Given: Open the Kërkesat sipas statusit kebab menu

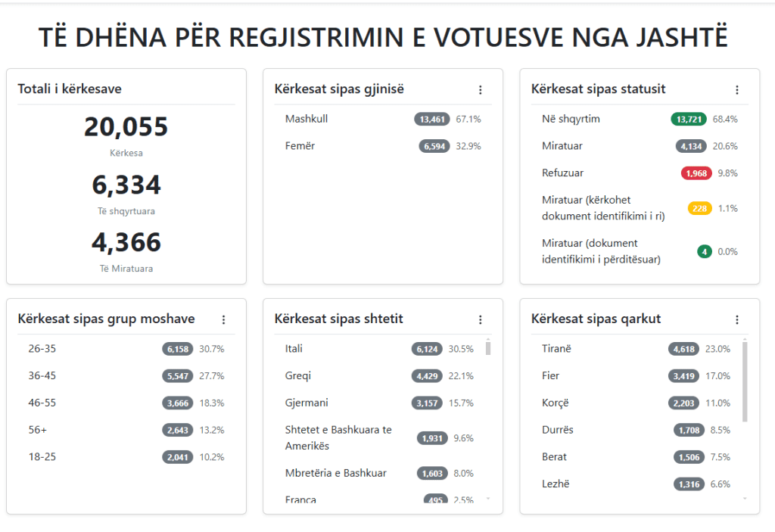Looking at the screenshot, I should 737,90.
